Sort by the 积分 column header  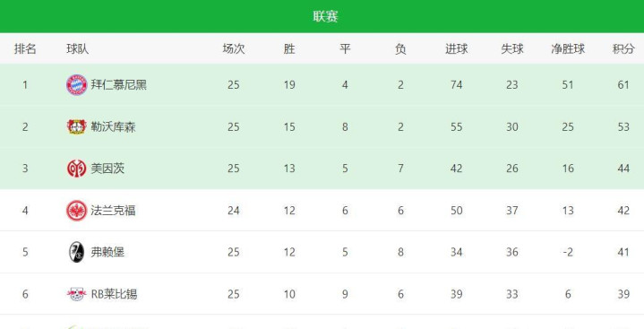[x=623, y=49]
